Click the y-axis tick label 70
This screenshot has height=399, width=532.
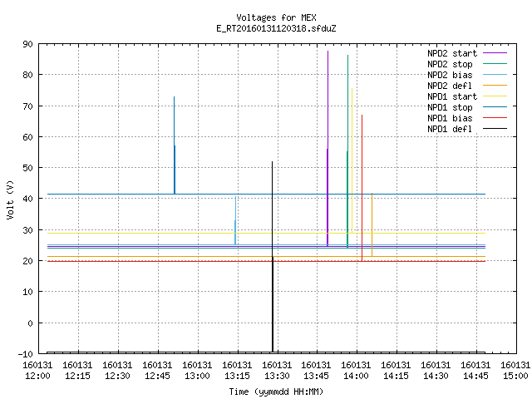click(27, 106)
